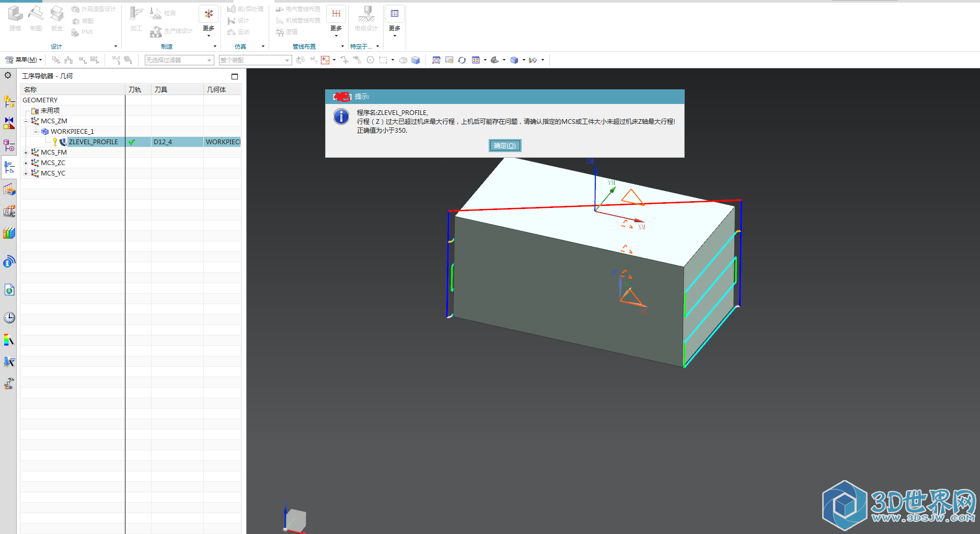The image size is (980, 534).
Task: Open 更多 dropdown beside 电极设计
Action: click(x=395, y=21)
